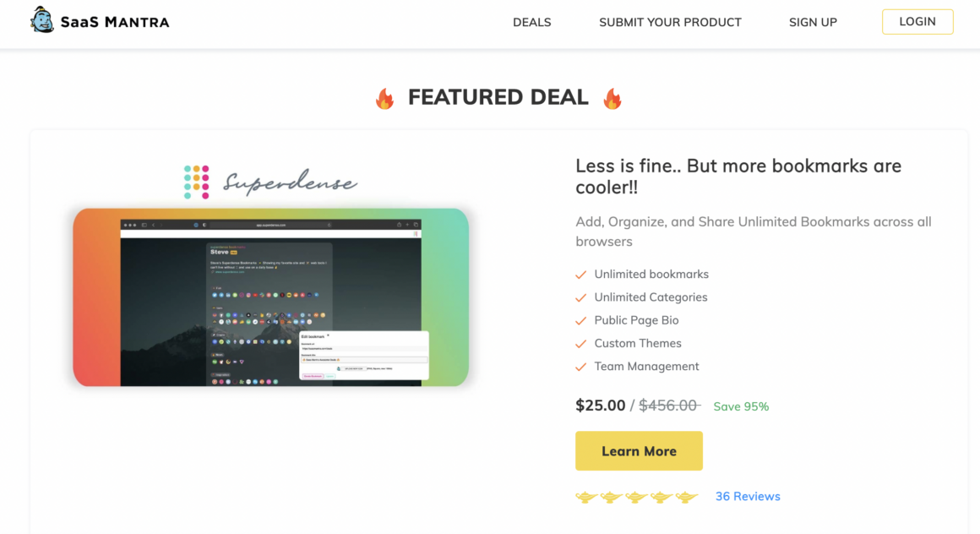Click the checkmark beside Unlimited bookmarks
Viewport: 980px width, 534px height.
[x=580, y=275]
